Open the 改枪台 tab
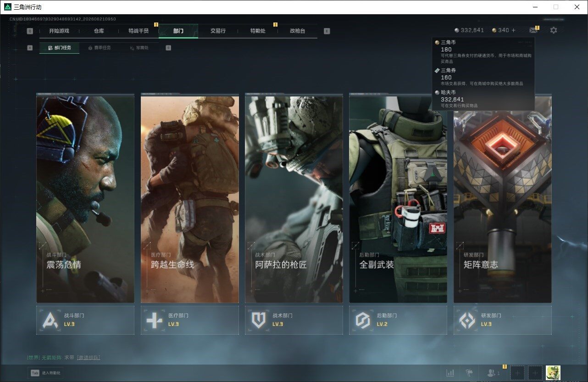The image size is (588, 382). (297, 31)
